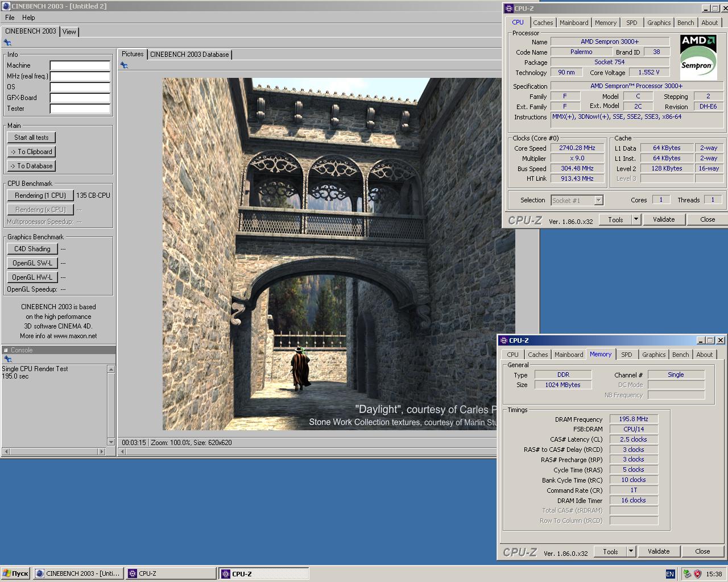Click the DRAM Frequency value 195.8 MHz
The image size is (728, 582).
tap(634, 419)
